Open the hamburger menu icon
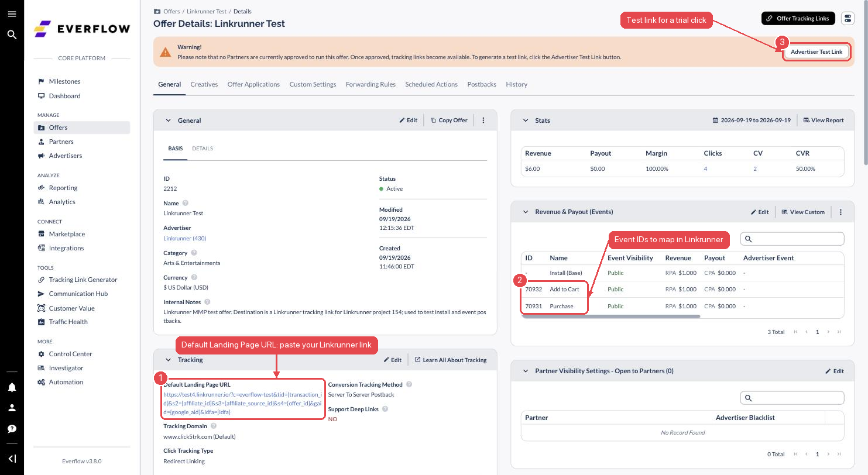This screenshot has width=868, height=475. coord(12,14)
